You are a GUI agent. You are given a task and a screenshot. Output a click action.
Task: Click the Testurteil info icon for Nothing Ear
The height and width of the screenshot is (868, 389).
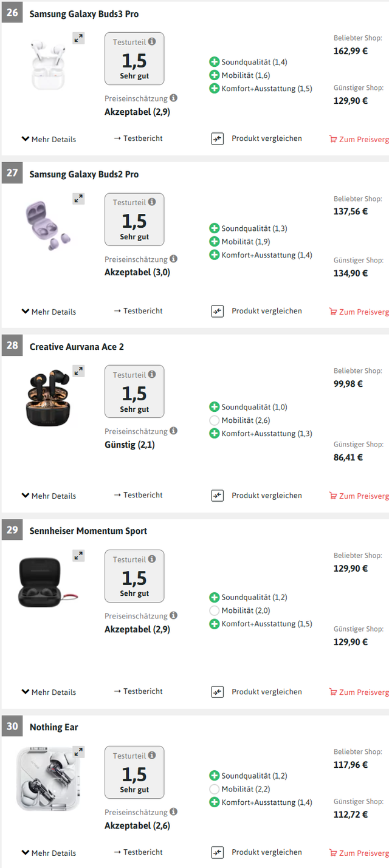point(152,756)
